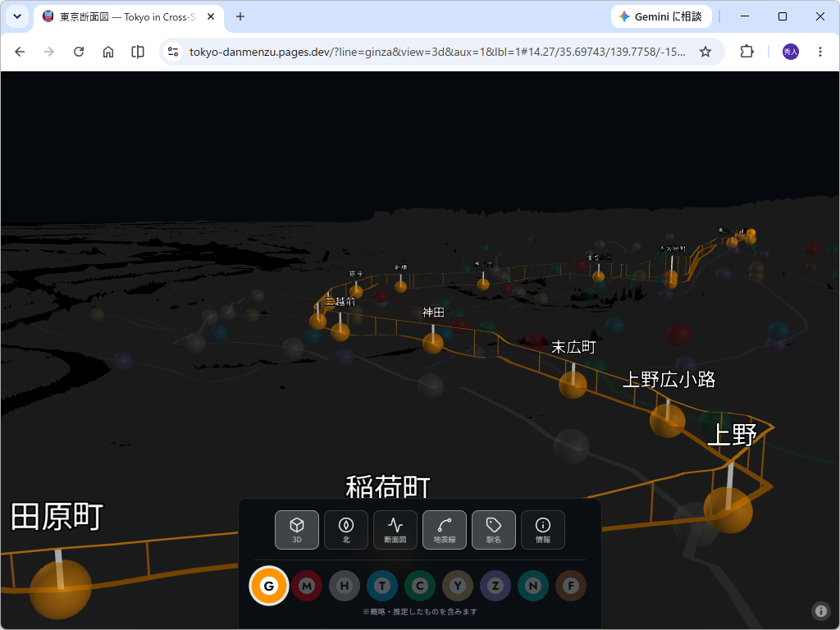Select the C Chiyoda line circle
This screenshot has width=840, height=630.
click(420, 586)
